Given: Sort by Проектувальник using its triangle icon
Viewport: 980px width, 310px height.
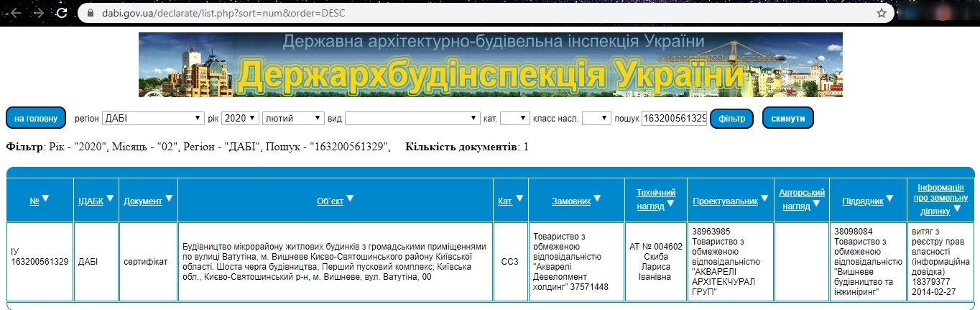Looking at the screenshot, I should pyautogui.click(x=765, y=199).
